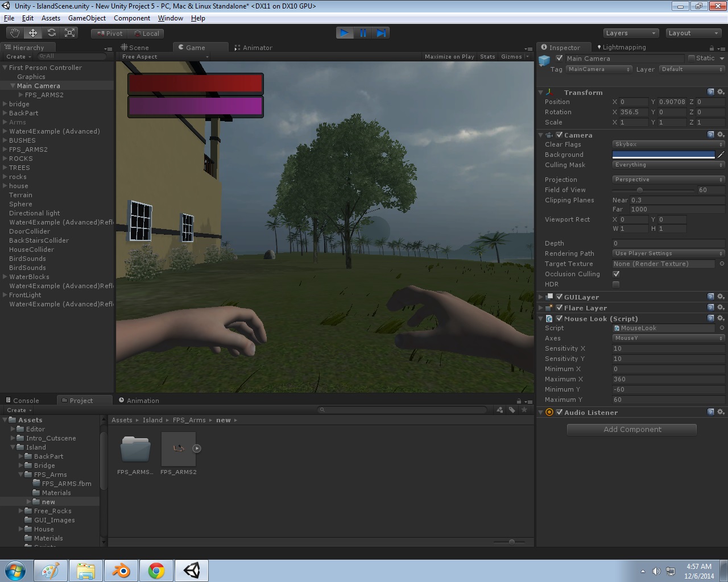This screenshot has height=582, width=728.
Task: Click the Play button
Action: 345,33
